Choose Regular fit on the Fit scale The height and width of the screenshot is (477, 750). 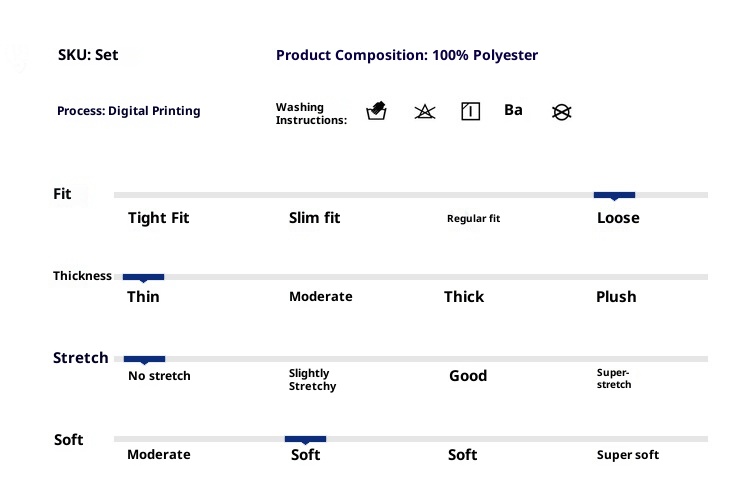tap(473, 219)
